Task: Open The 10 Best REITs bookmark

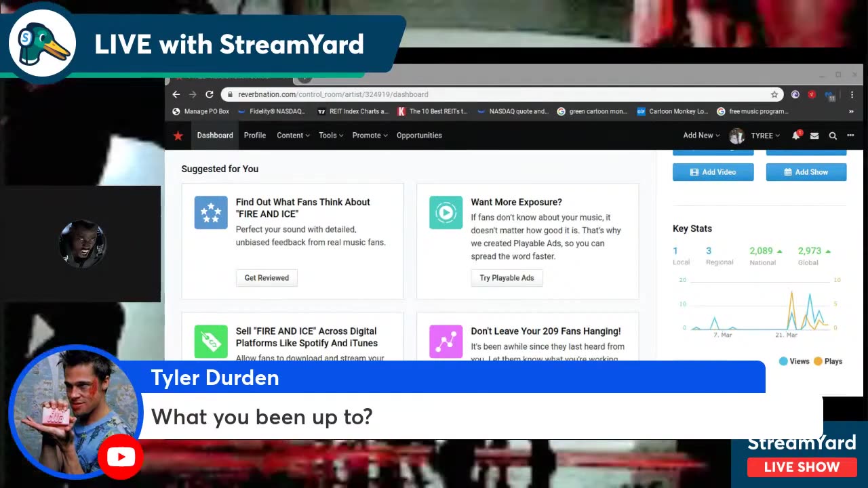Action: pos(433,111)
